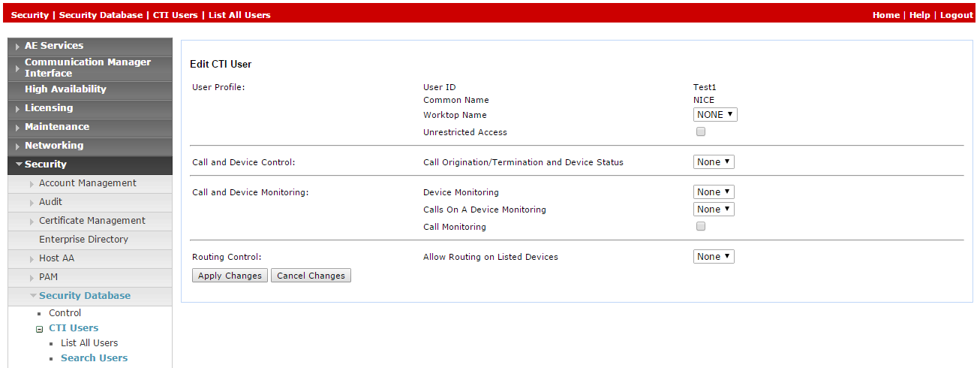Click the Logout link

tap(956, 15)
